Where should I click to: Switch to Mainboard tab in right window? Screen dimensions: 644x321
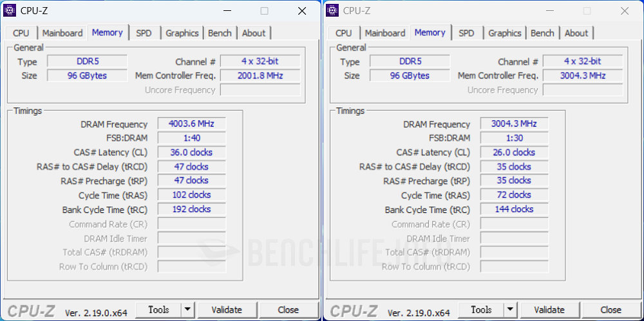[385, 33]
